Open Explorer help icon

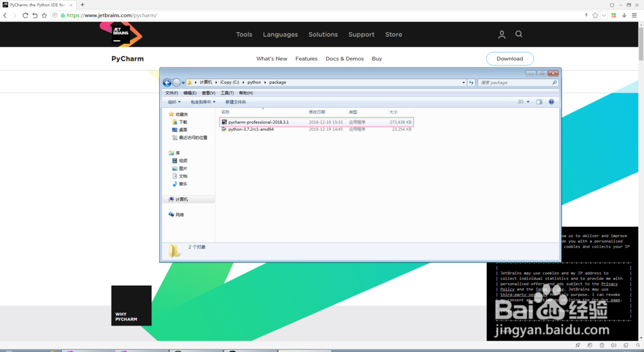point(551,102)
